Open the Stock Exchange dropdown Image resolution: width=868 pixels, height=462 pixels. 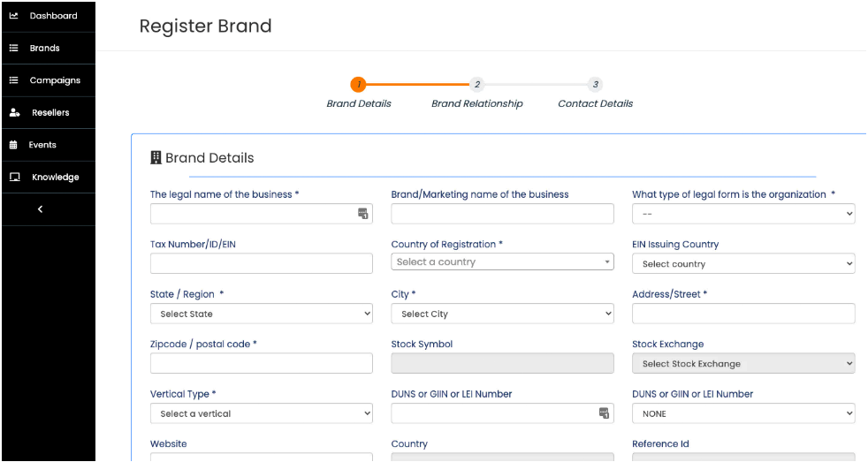(x=743, y=364)
